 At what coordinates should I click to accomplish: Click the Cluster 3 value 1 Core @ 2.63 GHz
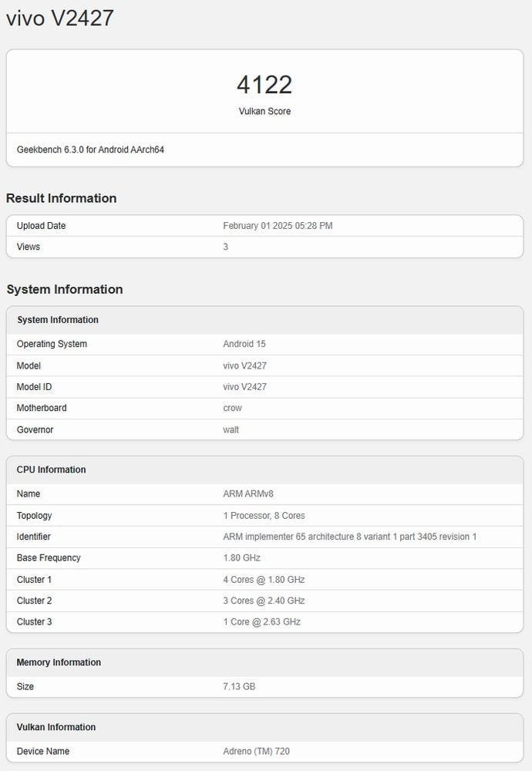click(x=261, y=621)
